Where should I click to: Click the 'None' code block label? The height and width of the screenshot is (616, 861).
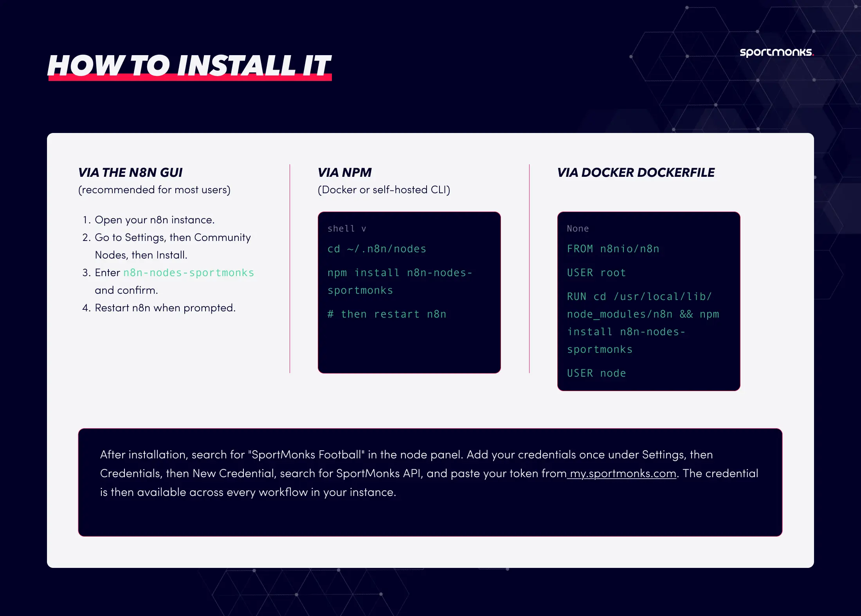click(x=578, y=229)
